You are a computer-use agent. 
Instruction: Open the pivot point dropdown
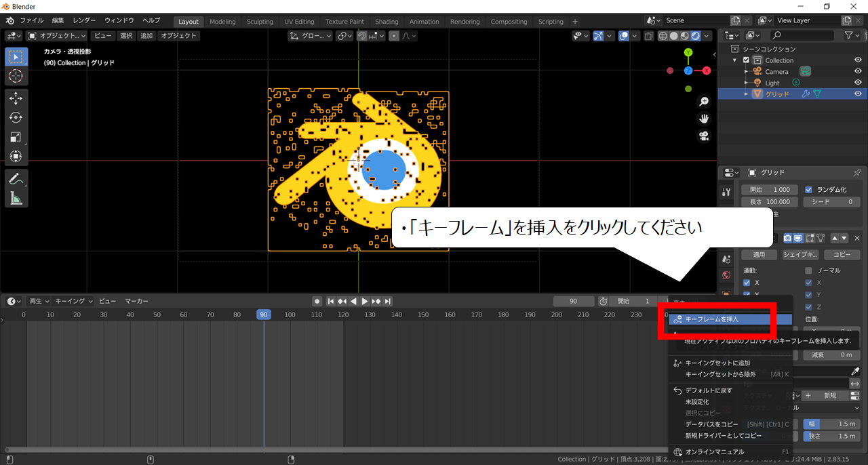click(345, 36)
